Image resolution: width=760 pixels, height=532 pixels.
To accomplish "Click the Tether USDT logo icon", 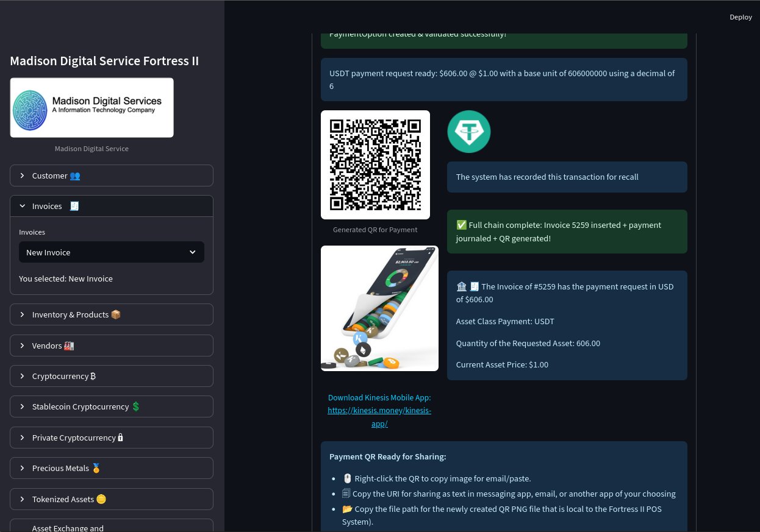I will coord(468,132).
